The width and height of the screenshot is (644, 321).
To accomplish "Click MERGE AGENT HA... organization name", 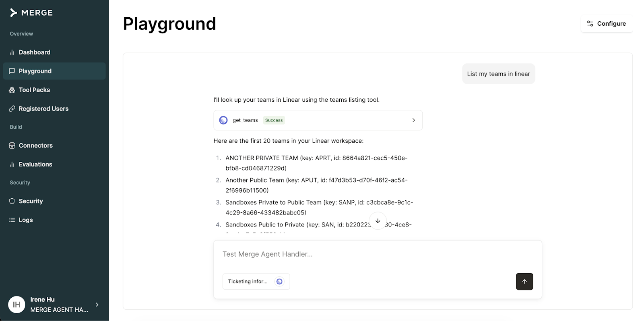I will pyautogui.click(x=59, y=310).
